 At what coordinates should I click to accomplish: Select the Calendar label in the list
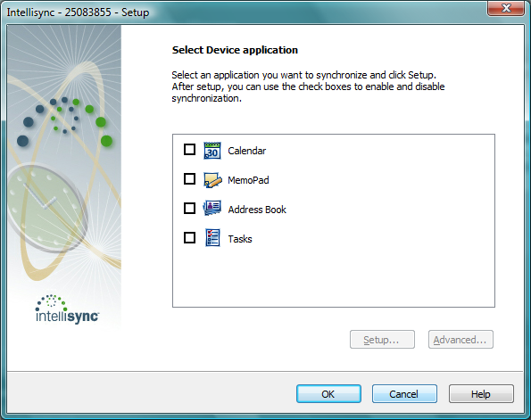point(247,151)
